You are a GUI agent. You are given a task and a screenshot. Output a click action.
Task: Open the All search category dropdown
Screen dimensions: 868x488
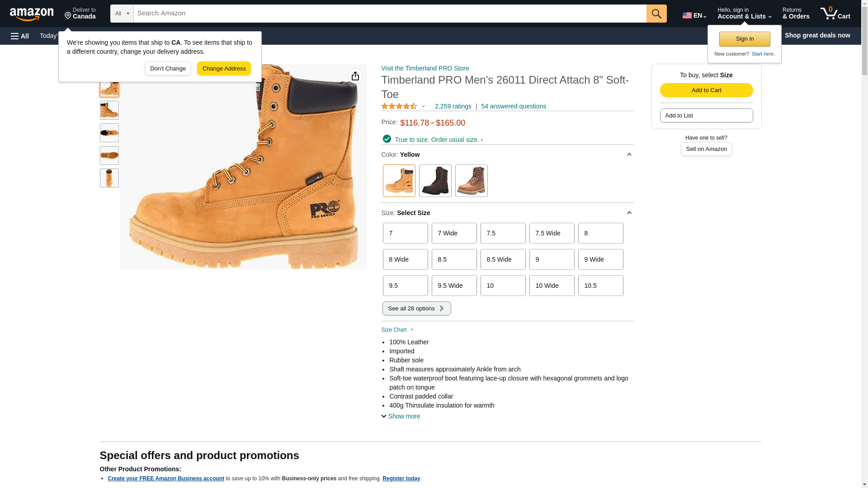(122, 14)
